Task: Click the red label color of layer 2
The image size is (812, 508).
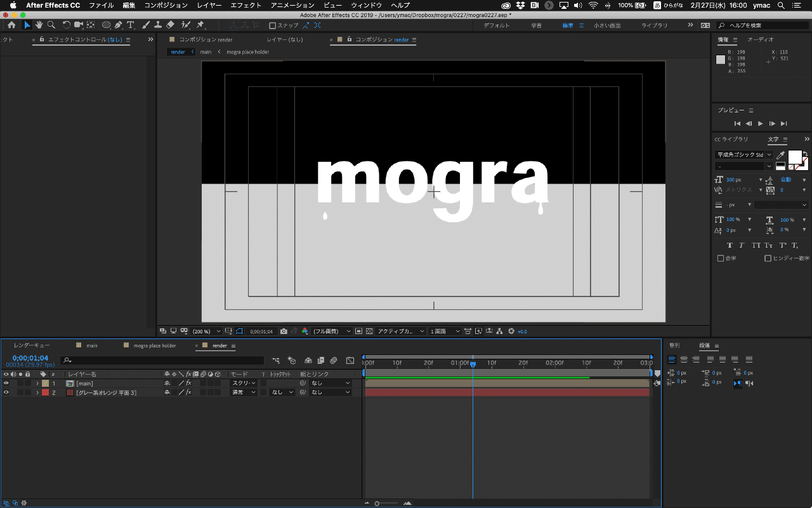Action: pyautogui.click(x=45, y=392)
